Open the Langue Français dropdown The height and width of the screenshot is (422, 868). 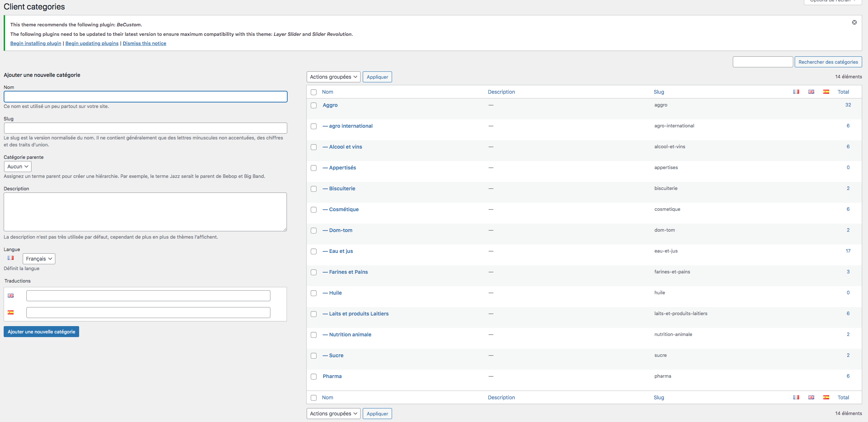pos(39,259)
